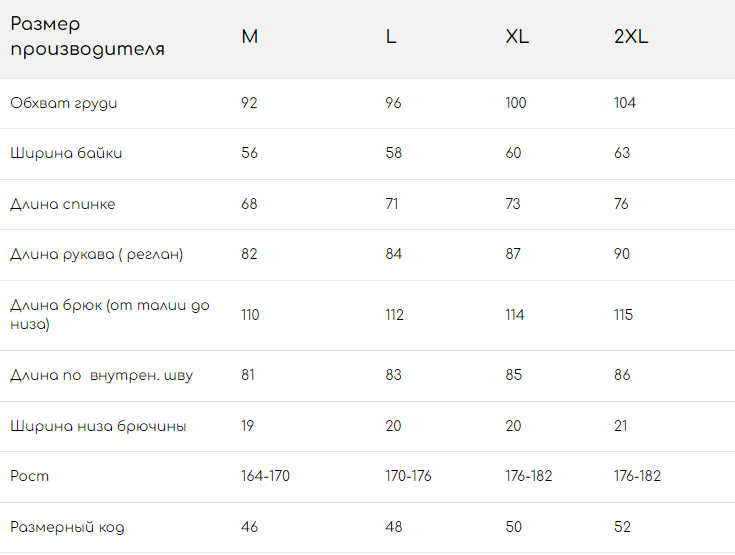This screenshot has height=555, width=735.
Task: Select the 'Длина брюк' row label
Action: coord(109,315)
